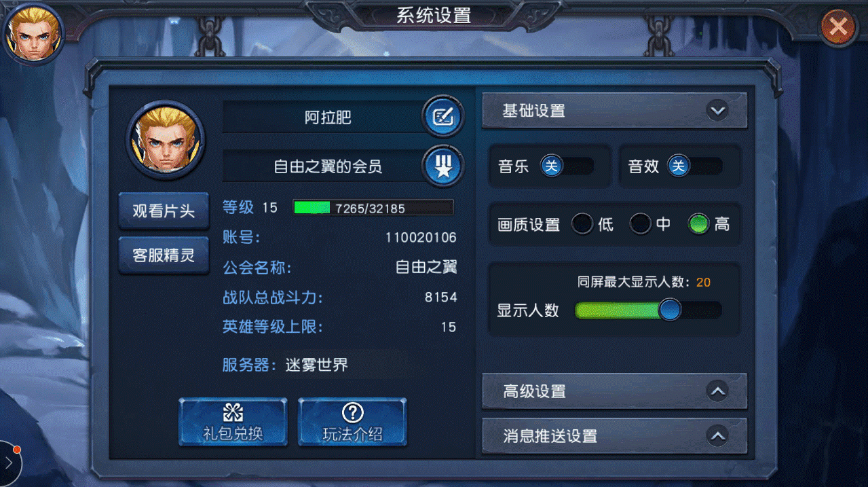Image resolution: width=868 pixels, height=487 pixels.
Task: Click the 显示人数 slider handle
Action: 670,310
